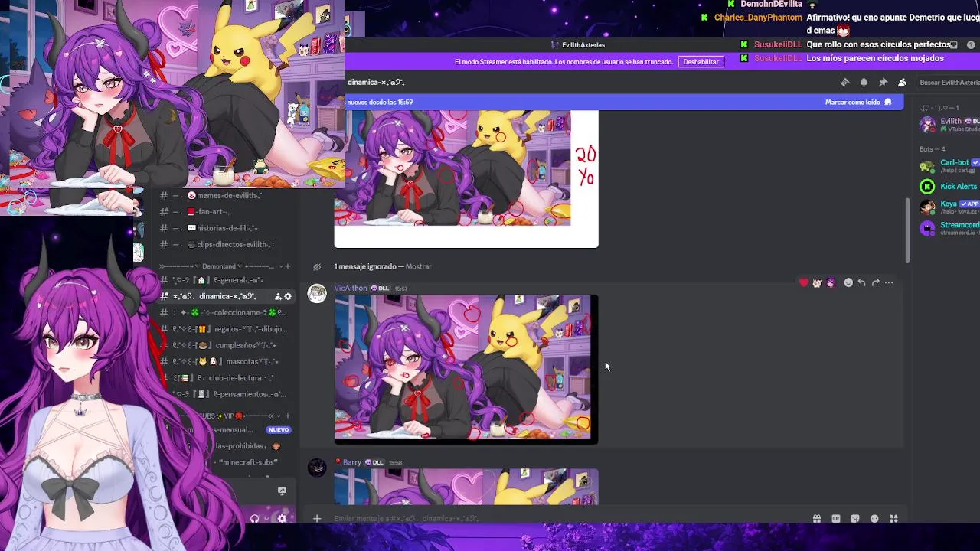Open more options on VicAithon message
Viewport: 980px width, 551px height.
click(889, 283)
